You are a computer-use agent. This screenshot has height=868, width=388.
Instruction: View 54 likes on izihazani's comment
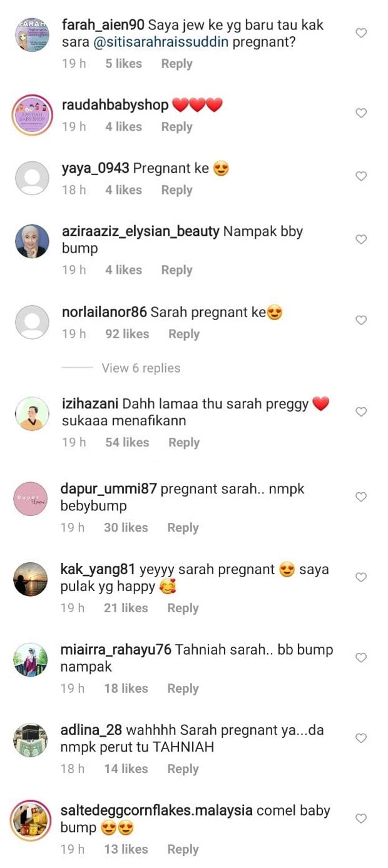(127, 443)
